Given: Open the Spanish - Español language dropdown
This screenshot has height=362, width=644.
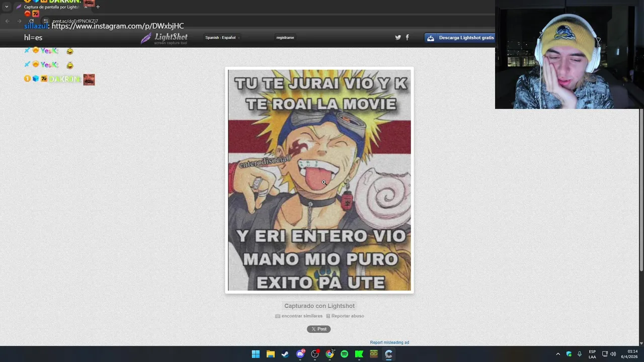Looking at the screenshot, I should (x=222, y=38).
